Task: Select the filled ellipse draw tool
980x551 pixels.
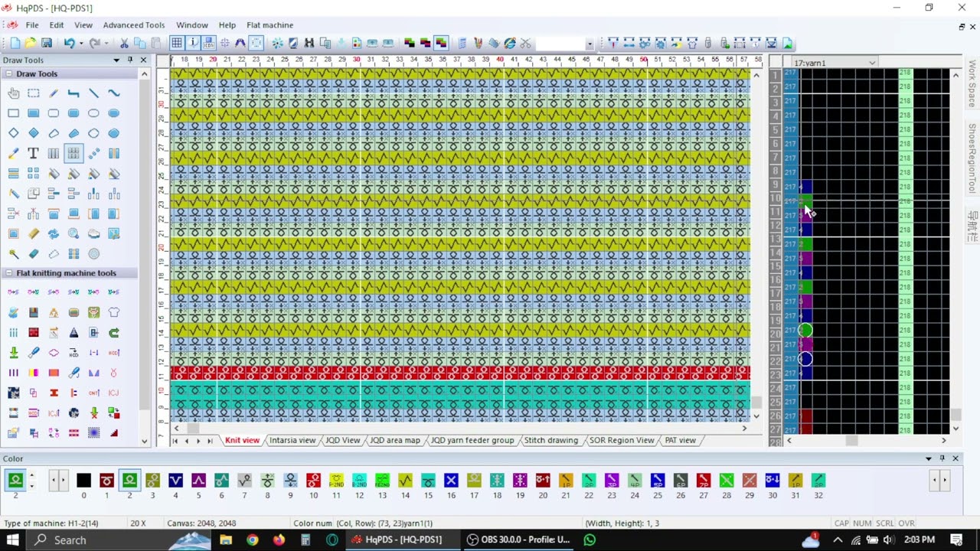Action: (x=113, y=113)
